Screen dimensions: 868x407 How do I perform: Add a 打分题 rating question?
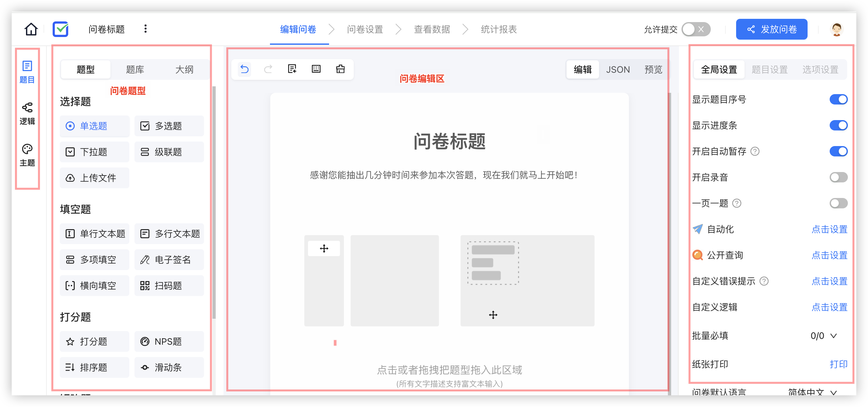[95, 341]
